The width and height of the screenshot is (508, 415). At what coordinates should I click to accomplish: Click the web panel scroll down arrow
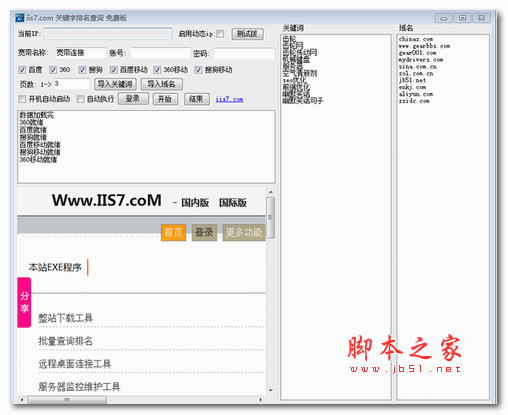tap(271, 390)
